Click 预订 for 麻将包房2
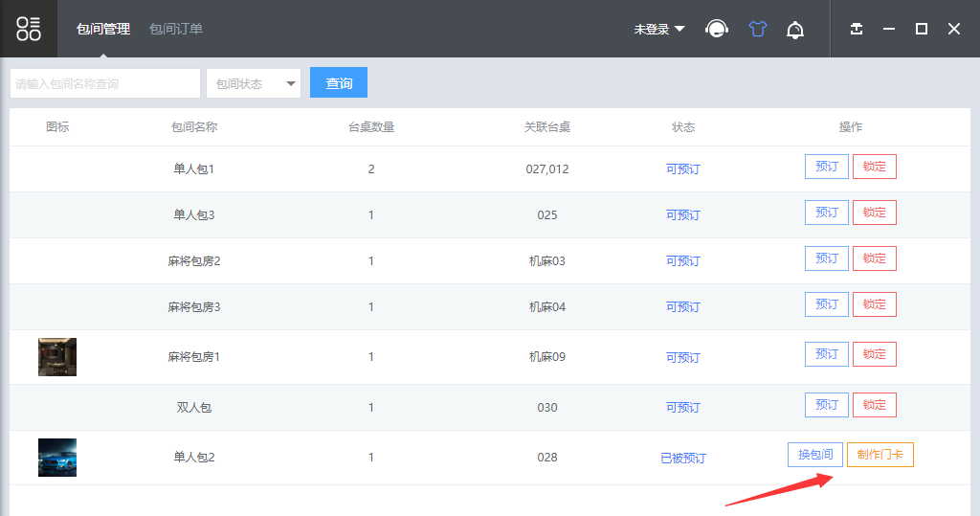Image resolution: width=980 pixels, height=516 pixels. tap(826, 258)
